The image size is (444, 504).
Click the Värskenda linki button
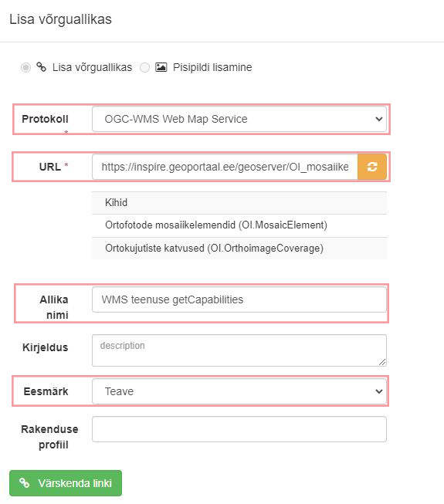coord(66,483)
